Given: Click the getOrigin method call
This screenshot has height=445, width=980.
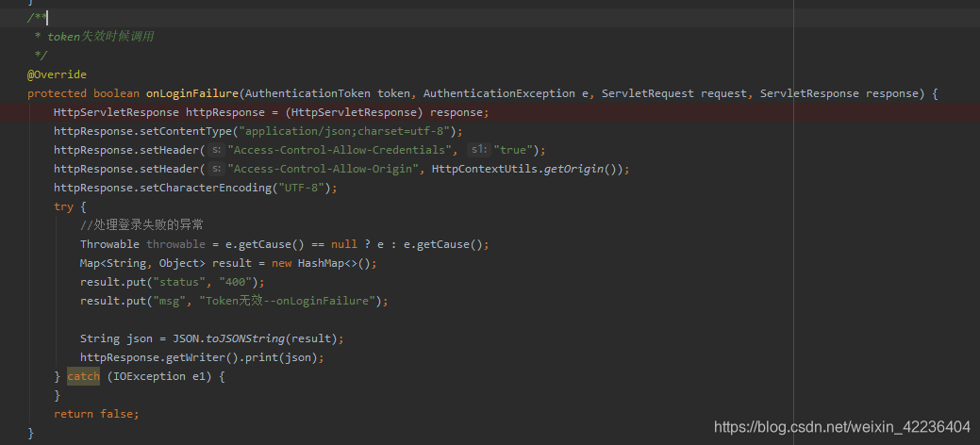Looking at the screenshot, I should click(575, 169).
